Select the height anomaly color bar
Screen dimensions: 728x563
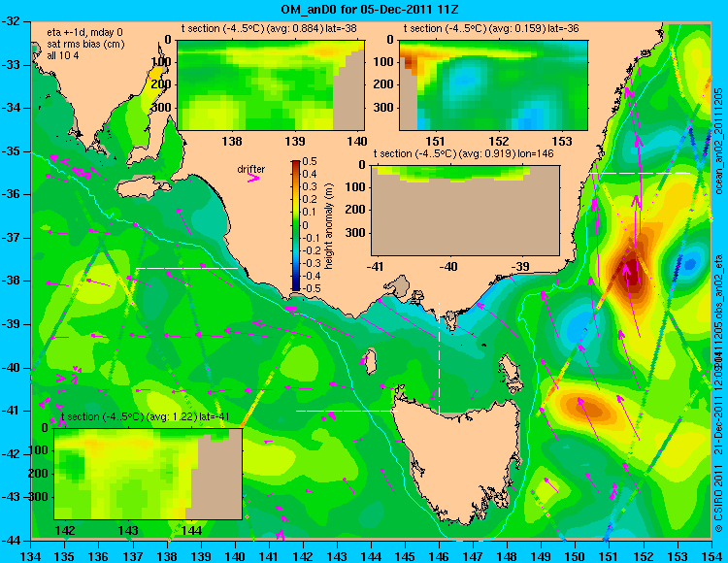pos(296,226)
